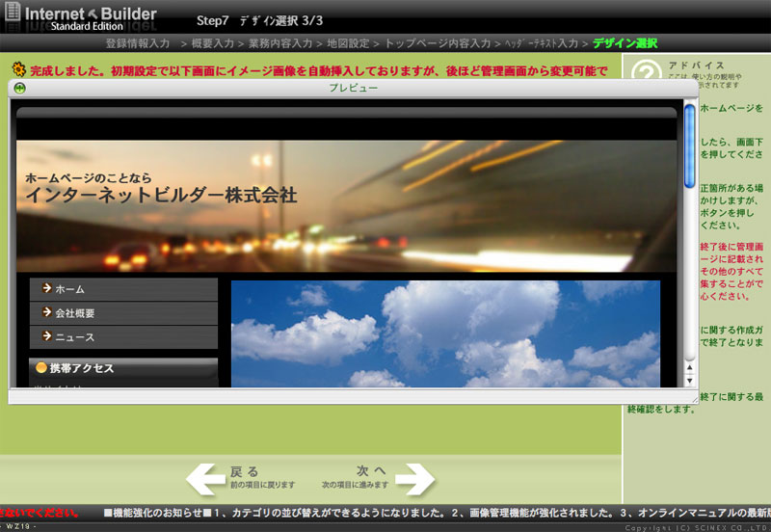Click the green button on the preview title bar
Image resolution: width=771 pixels, height=532 pixels.
pyautogui.click(x=20, y=88)
